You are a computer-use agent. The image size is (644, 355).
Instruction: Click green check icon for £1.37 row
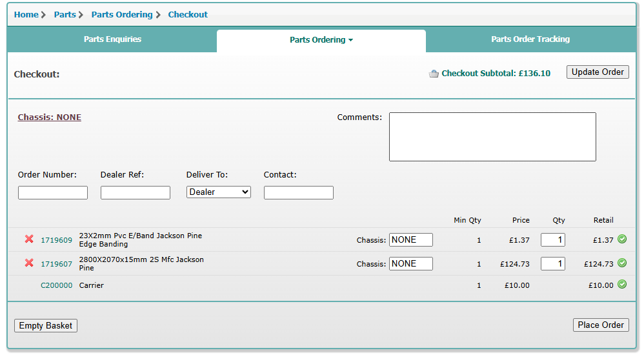pyautogui.click(x=622, y=239)
